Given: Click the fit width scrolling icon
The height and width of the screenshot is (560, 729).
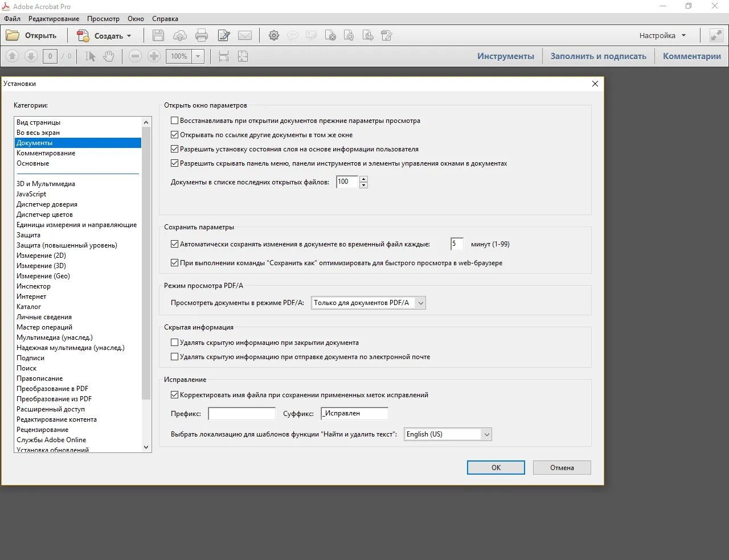Looking at the screenshot, I should coord(224,56).
